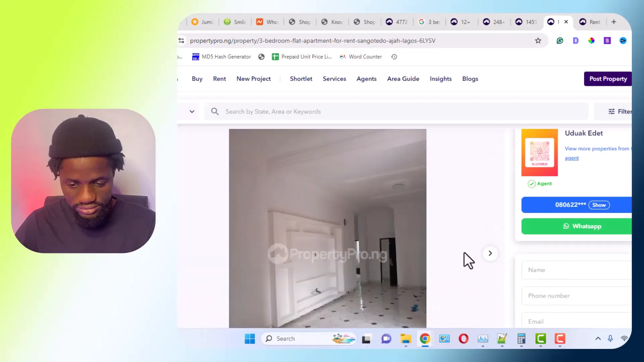
Task: Open the Buy menu
Action: coord(197,79)
